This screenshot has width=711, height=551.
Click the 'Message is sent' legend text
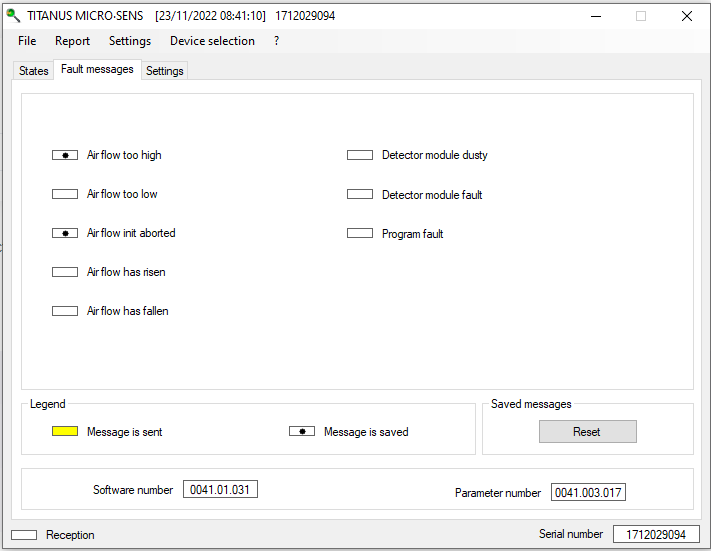pos(125,432)
